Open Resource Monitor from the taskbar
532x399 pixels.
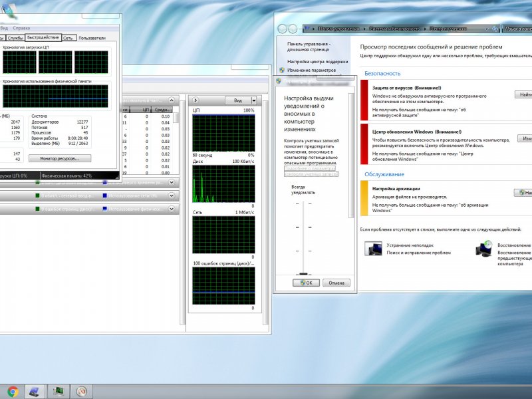[x=59, y=392]
